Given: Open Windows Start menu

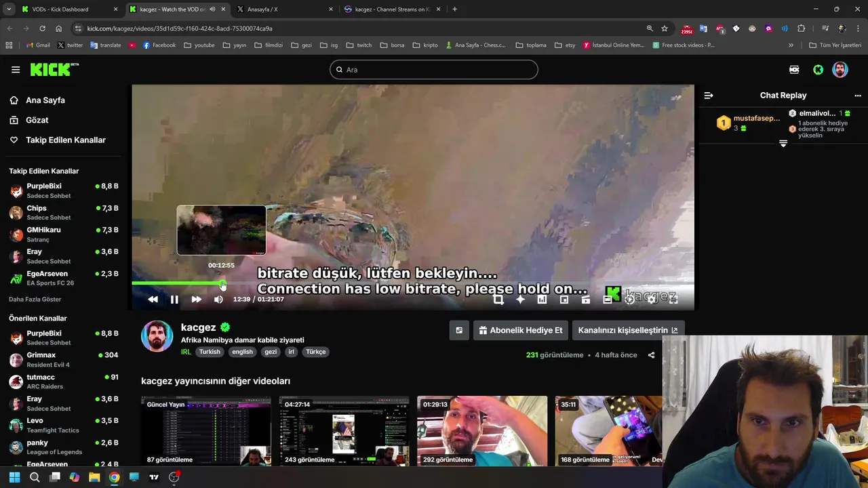Looking at the screenshot, I should (14, 477).
